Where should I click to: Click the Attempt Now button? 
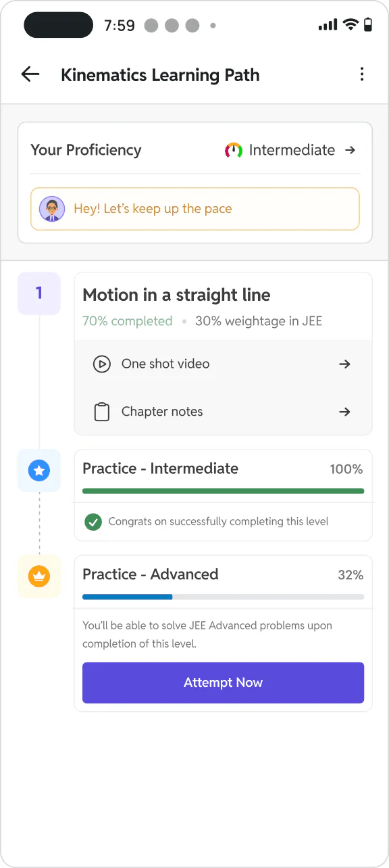coord(223,683)
